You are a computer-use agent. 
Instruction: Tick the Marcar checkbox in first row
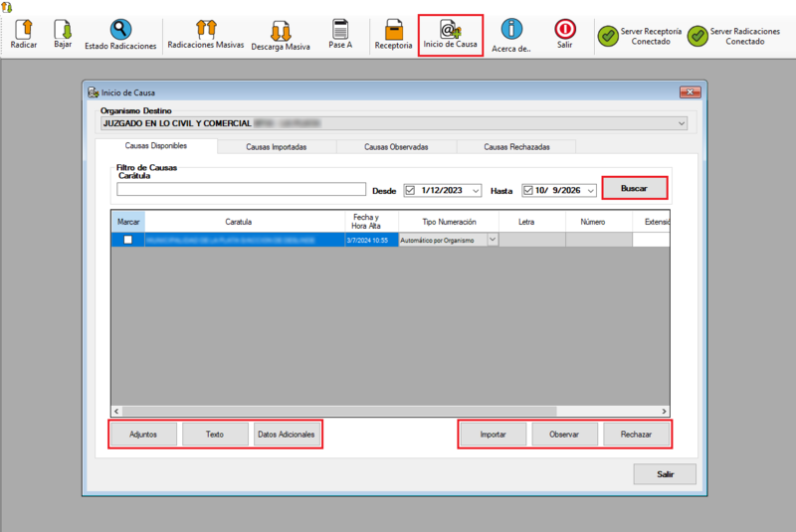tap(128, 240)
